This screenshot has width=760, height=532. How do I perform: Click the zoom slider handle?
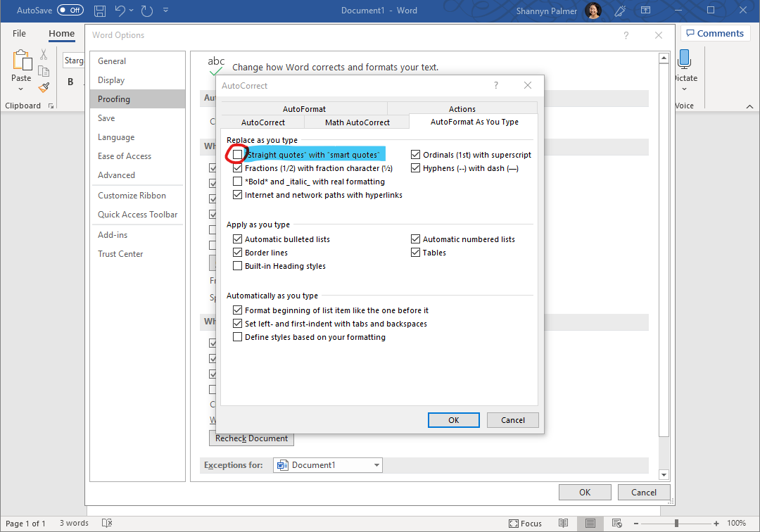point(677,524)
